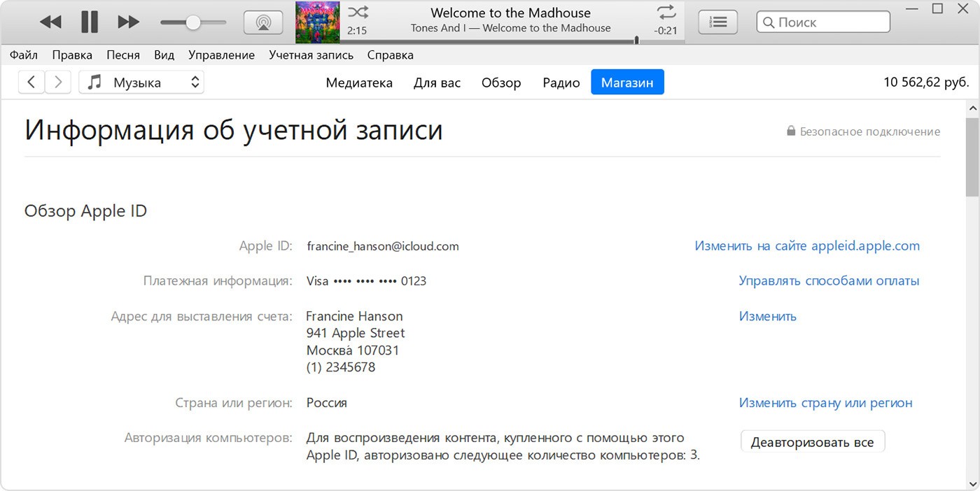Skip to next track
This screenshot has height=491, width=980.
point(128,22)
